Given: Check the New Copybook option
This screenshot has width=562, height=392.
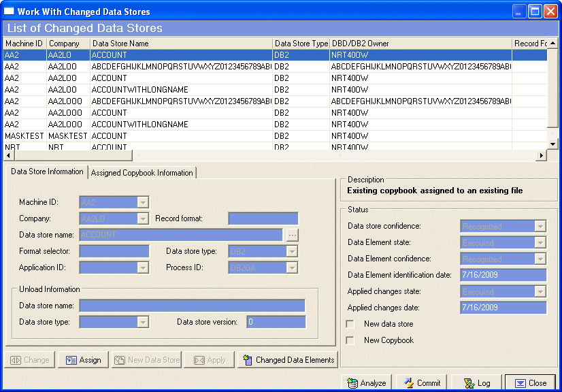Looking at the screenshot, I should pyautogui.click(x=350, y=340).
